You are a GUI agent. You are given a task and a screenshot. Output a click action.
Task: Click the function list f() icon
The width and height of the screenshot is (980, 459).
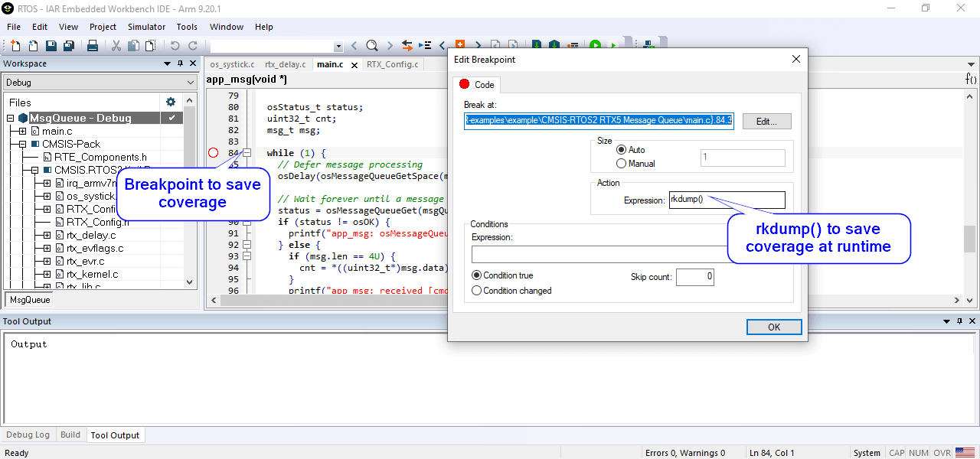pos(970,77)
